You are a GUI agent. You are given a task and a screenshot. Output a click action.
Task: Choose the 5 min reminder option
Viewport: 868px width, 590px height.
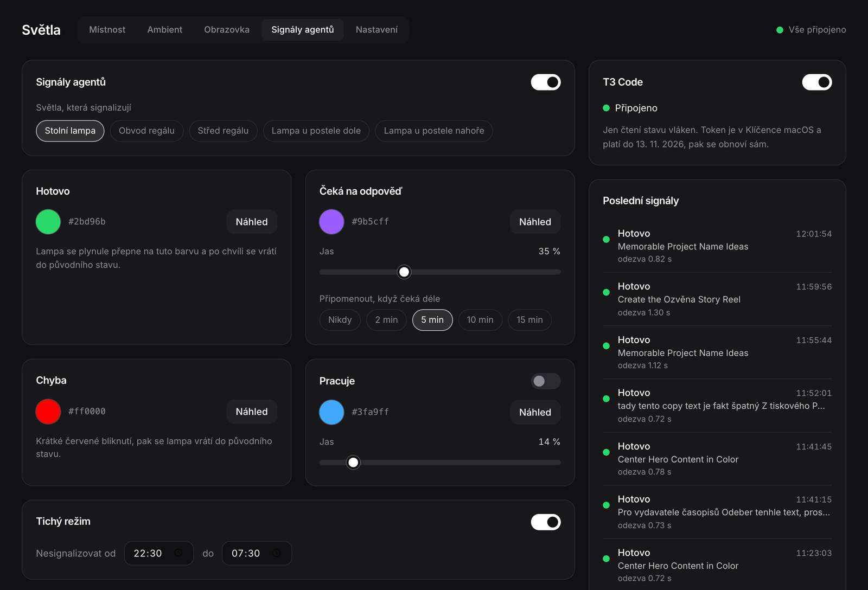click(432, 320)
